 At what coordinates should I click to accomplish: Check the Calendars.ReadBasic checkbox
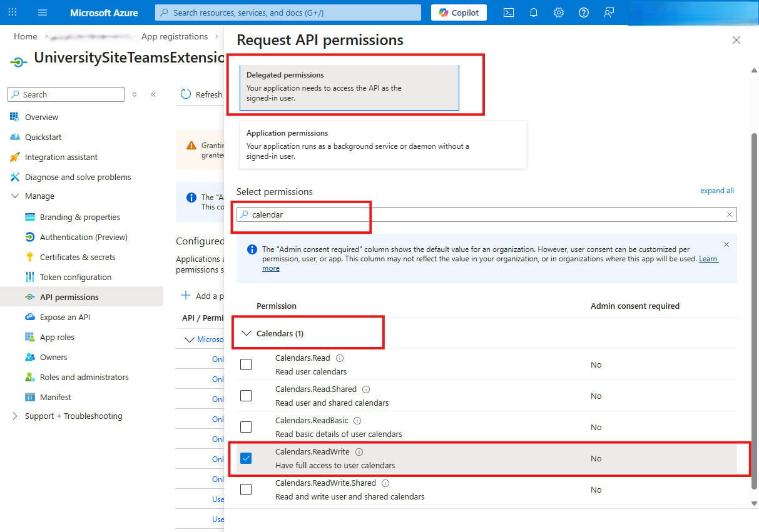point(246,427)
